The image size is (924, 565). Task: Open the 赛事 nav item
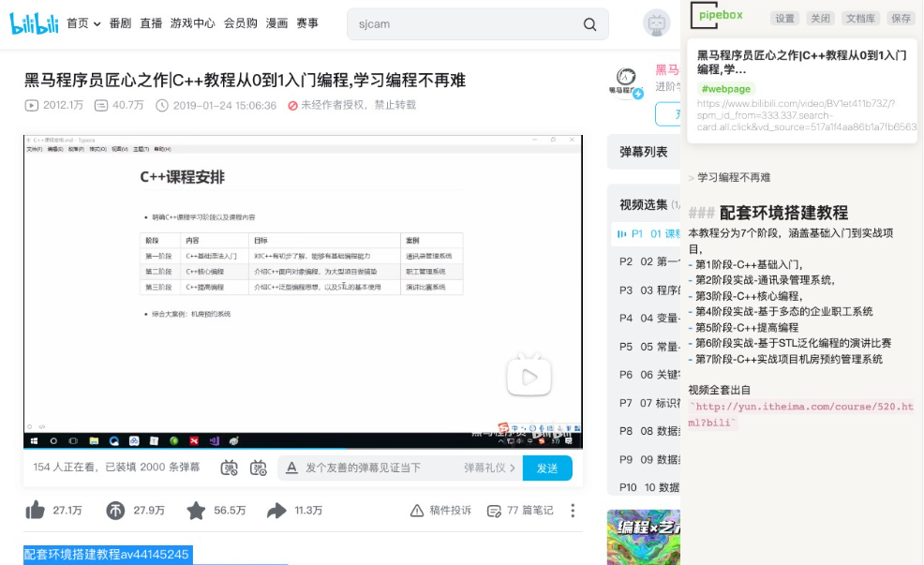tap(307, 23)
